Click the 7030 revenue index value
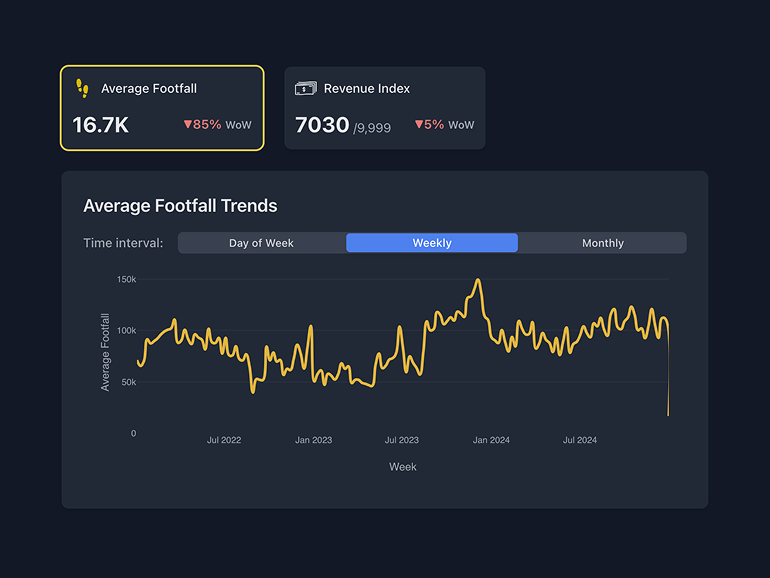The width and height of the screenshot is (770, 578). [x=322, y=125]
